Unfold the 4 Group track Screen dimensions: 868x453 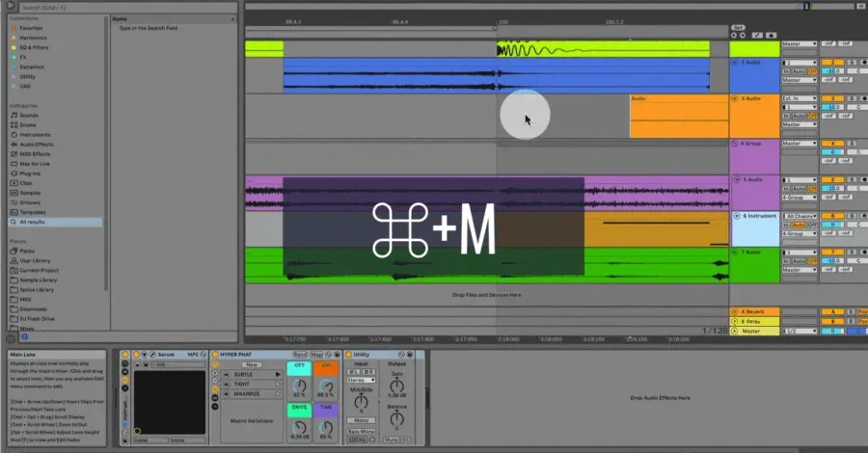[x=735, y=144]
